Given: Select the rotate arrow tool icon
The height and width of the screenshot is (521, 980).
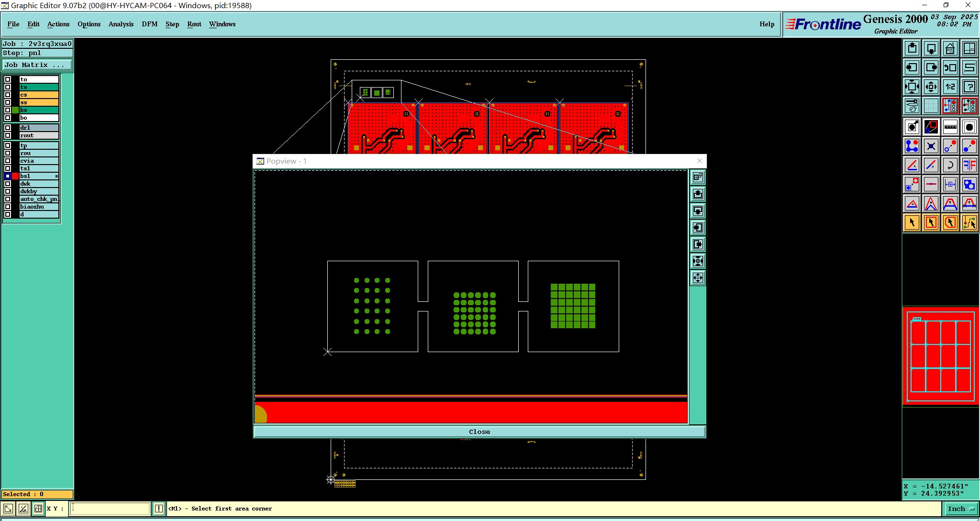Looking at the screenshot, I should [x=950, y=166].
